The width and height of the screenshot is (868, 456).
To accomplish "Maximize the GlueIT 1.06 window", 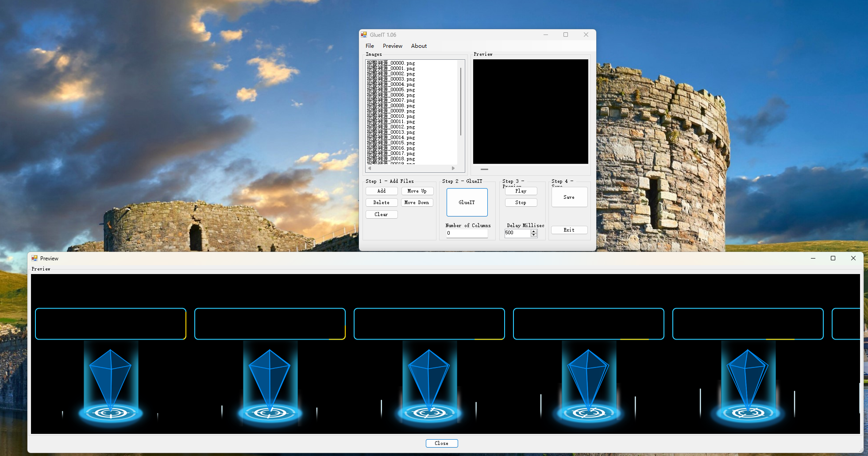I will [x=566, y=35].
